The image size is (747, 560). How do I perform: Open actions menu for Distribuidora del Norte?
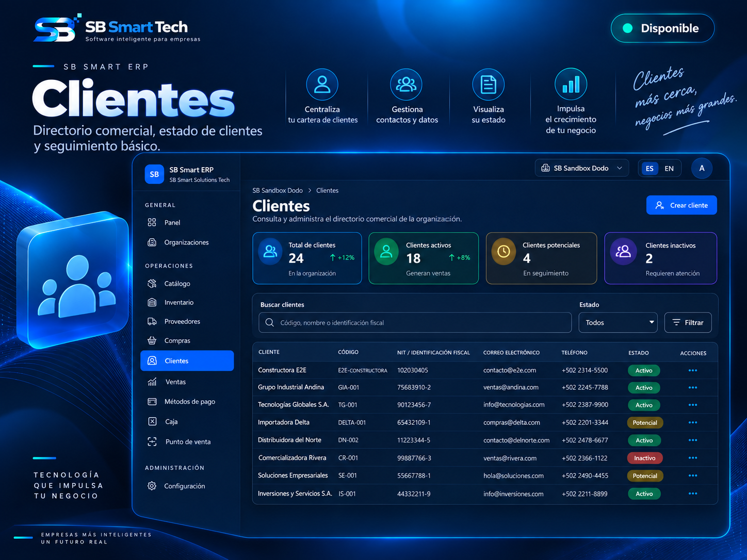coord(693,440)
